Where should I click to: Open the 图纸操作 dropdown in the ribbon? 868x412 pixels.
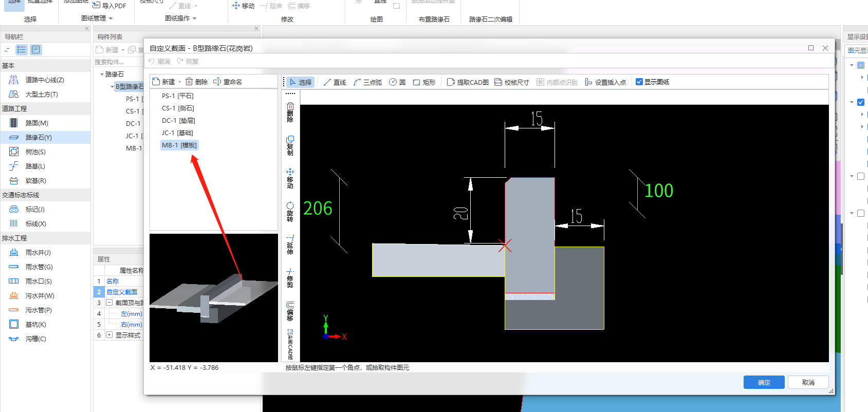pos(194,18)
